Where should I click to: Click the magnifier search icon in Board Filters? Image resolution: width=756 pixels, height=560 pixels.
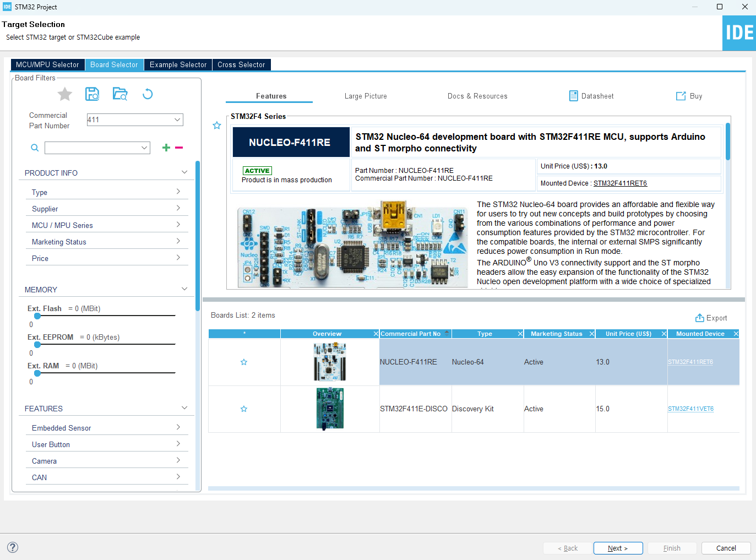point(35,148)
